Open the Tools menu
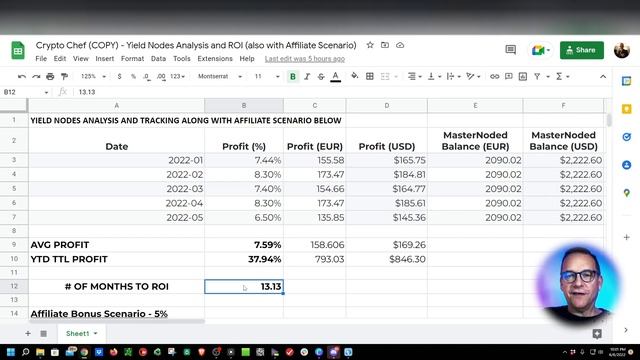Viewport: 640px width, 360px height. [x=182, y=59]
